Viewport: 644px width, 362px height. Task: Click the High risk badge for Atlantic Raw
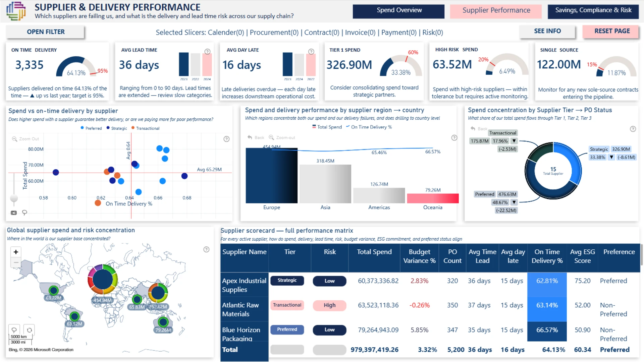click(329, 305)
